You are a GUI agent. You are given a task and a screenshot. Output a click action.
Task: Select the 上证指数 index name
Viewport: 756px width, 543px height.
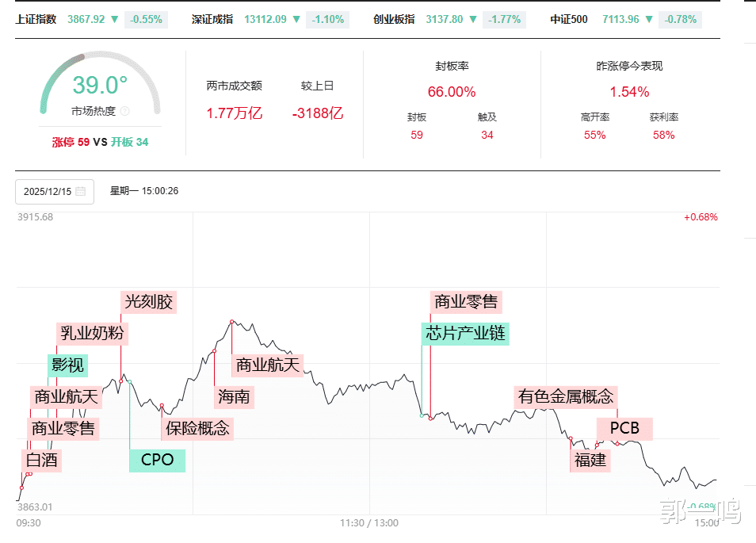coord(36,19)
